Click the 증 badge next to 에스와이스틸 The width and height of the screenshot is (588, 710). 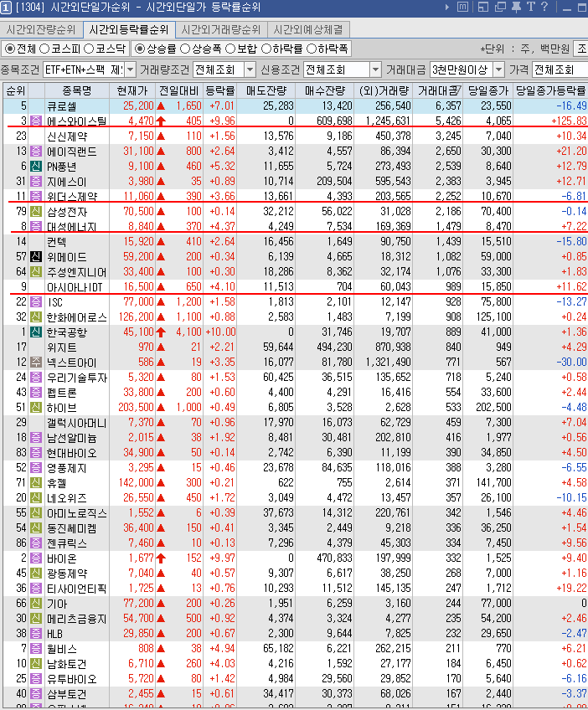[35, 121]
